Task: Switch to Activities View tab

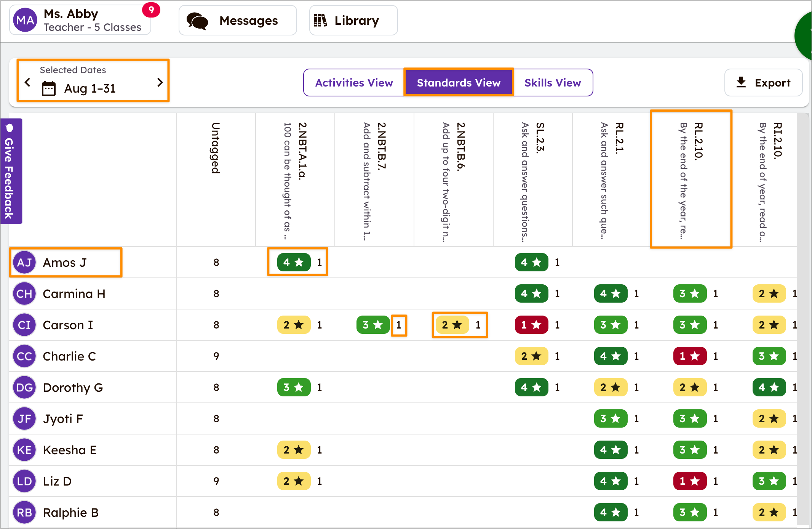Action: (x=354, y=83)
